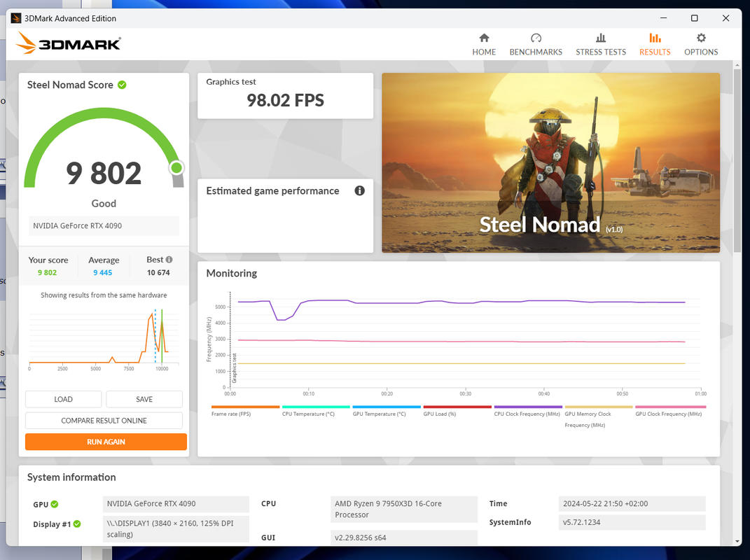Viewport: 750px width, 560px height.
Task: Toggle the GPU Clock Frequency (MHz) legend series
Action: pos(669,411)
